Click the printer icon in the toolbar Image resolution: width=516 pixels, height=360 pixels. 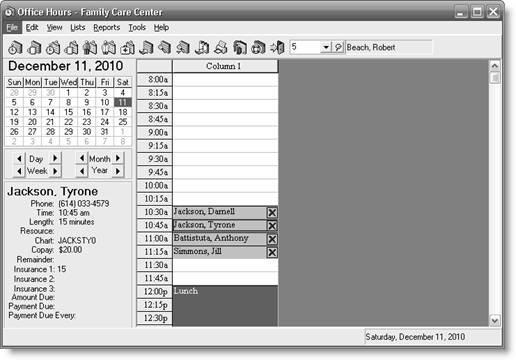click(221, 47)
